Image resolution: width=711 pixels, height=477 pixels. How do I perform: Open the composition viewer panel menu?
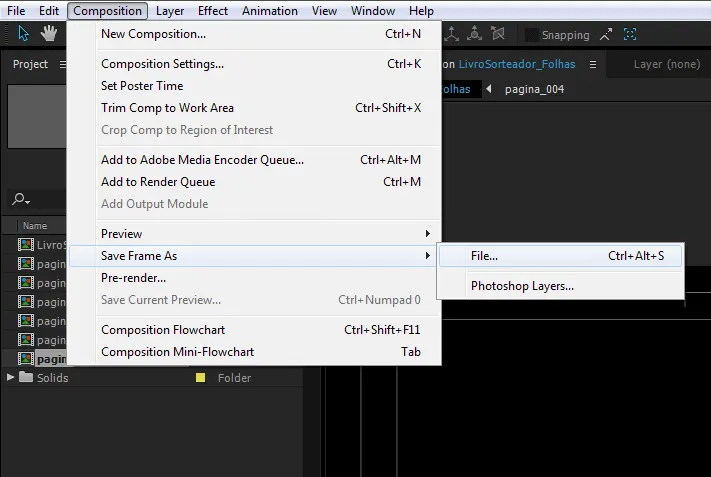coord(593,64)
